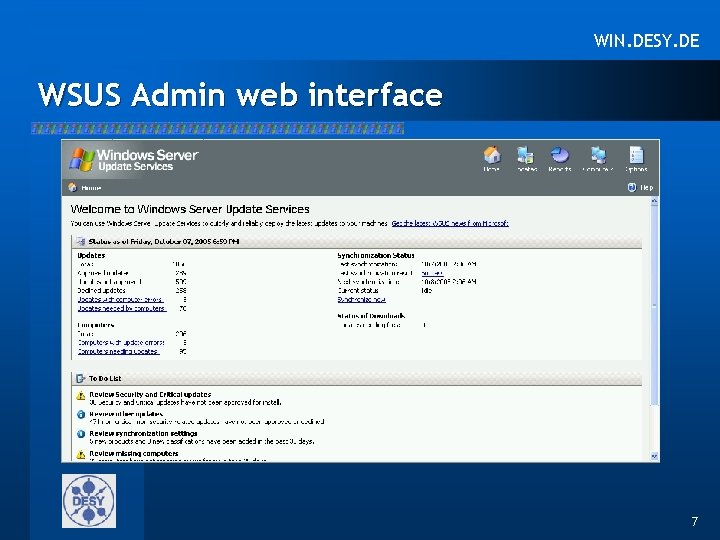Click warning icon beside Review missing computers

coord(81,455)
